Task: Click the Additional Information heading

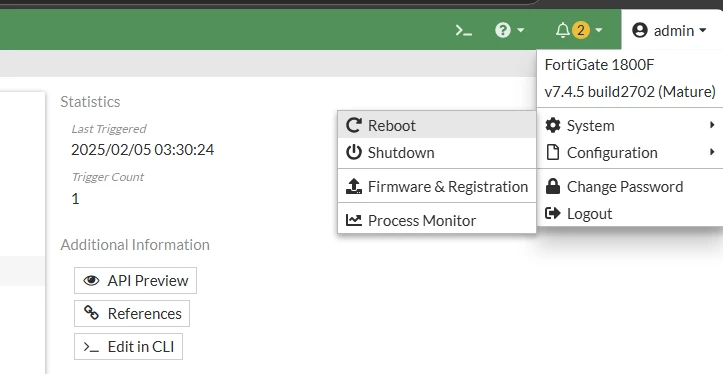Action: pos(135,244)
